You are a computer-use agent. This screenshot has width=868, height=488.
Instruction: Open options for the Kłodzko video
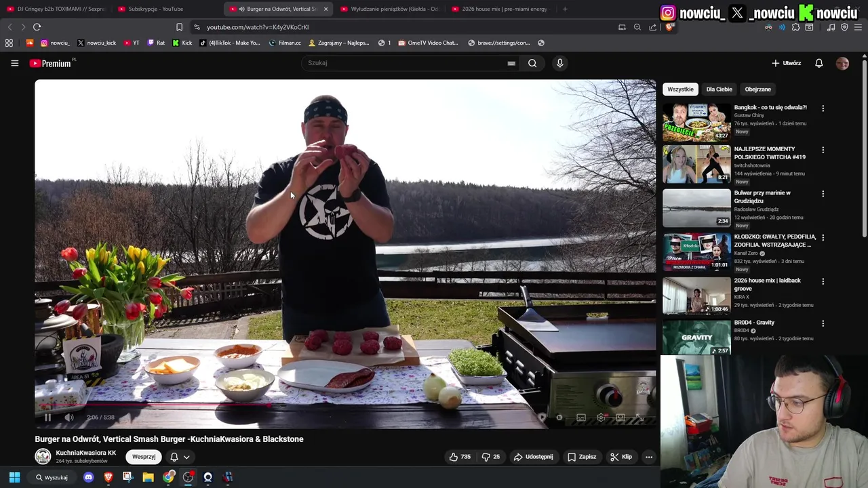coord(823,238)
